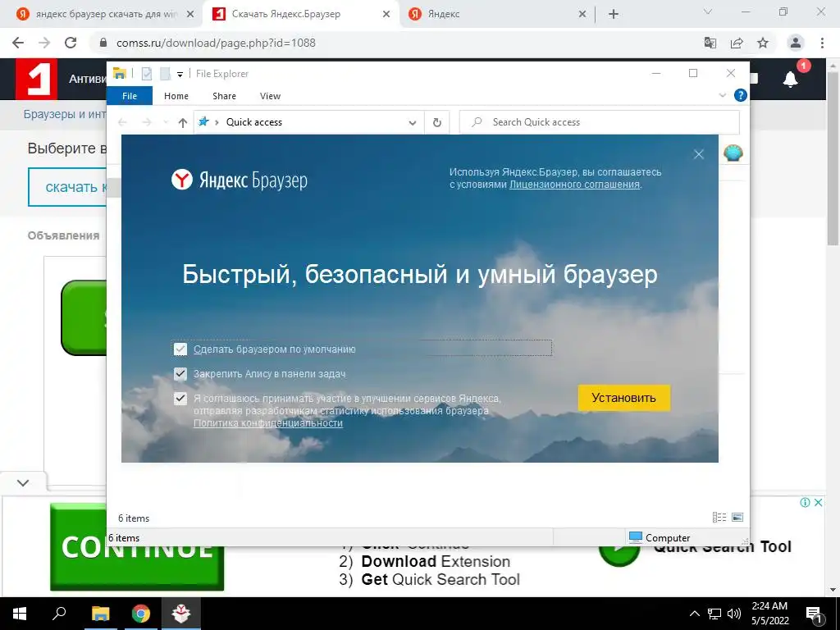Click the Translate page icon in Chrome
The height and width of the screenshot is (630, 840).
[x=710, y=43]
